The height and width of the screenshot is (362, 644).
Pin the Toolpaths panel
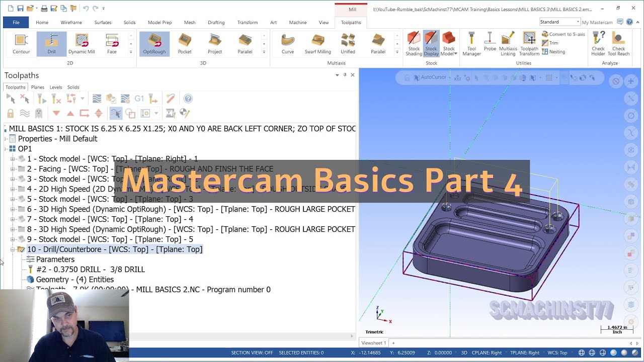345,75
